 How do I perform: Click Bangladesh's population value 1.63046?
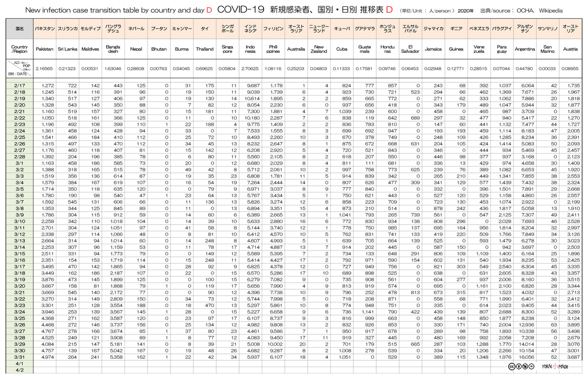113,69
